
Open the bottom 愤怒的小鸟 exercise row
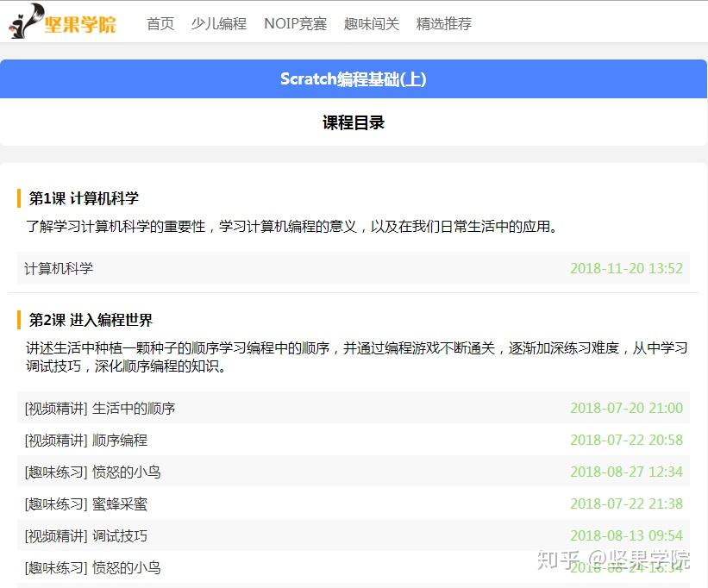click(353, 567)
